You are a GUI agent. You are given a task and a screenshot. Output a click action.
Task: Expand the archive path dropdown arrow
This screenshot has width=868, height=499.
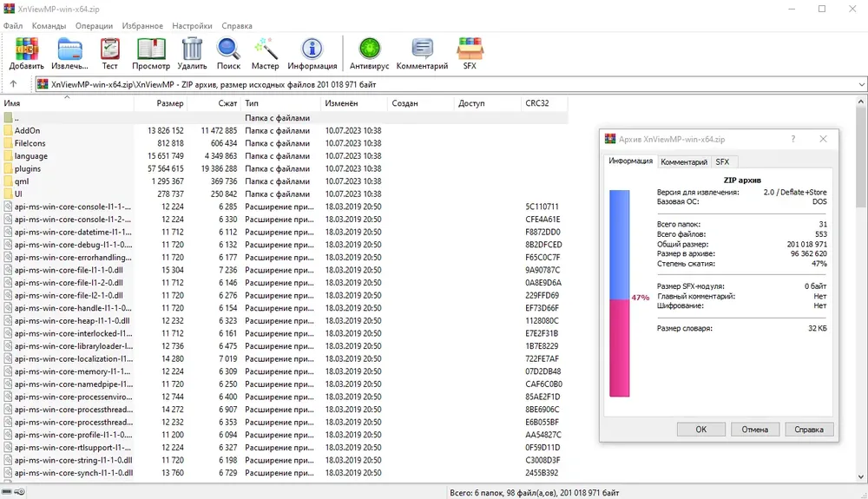pyautogui.click(x=861, y=85)
